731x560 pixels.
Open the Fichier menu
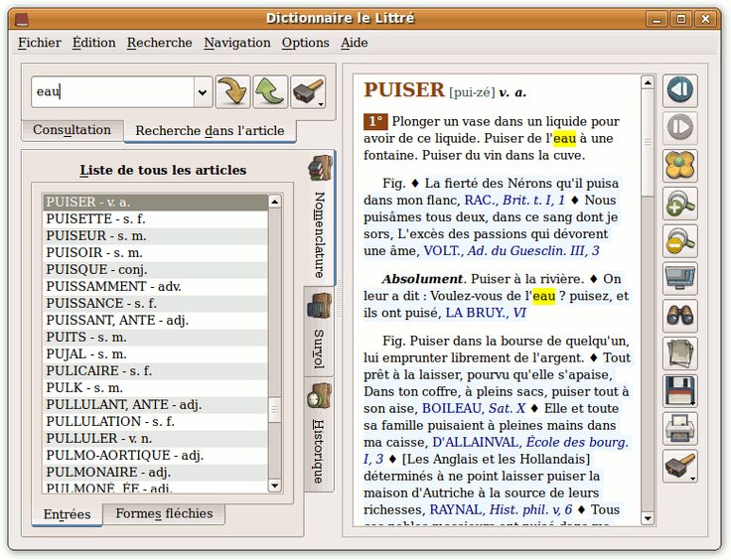click(x=40, y=43)
